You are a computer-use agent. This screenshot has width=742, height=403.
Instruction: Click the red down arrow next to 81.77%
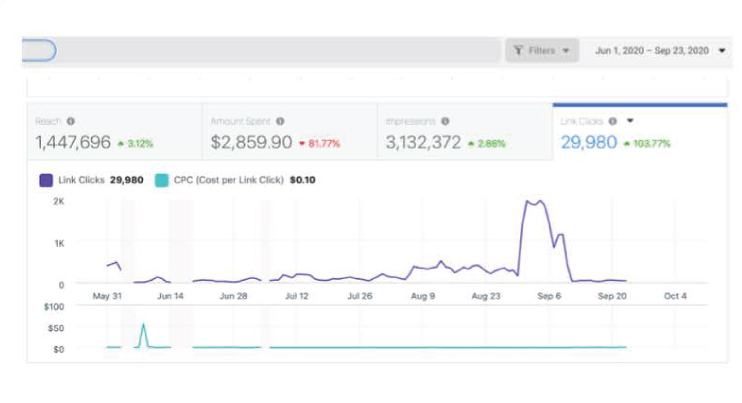pos(302,143)
